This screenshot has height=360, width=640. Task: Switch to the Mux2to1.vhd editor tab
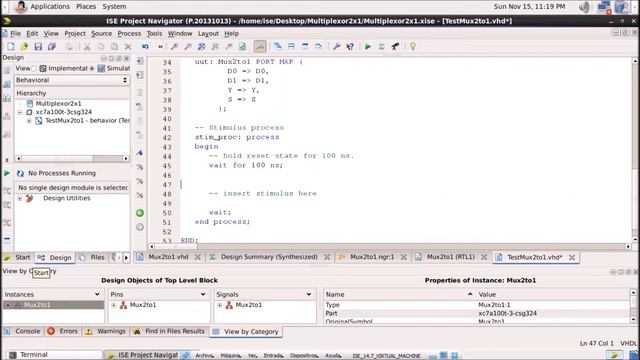168,257
